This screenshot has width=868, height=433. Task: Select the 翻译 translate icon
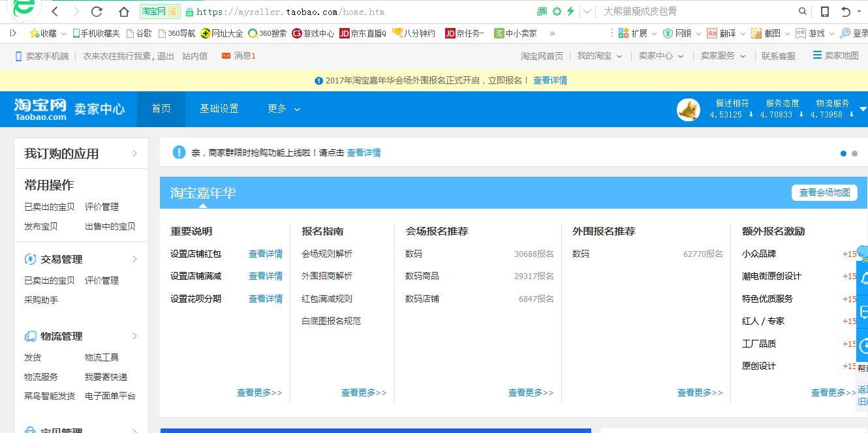pos(712,32)
